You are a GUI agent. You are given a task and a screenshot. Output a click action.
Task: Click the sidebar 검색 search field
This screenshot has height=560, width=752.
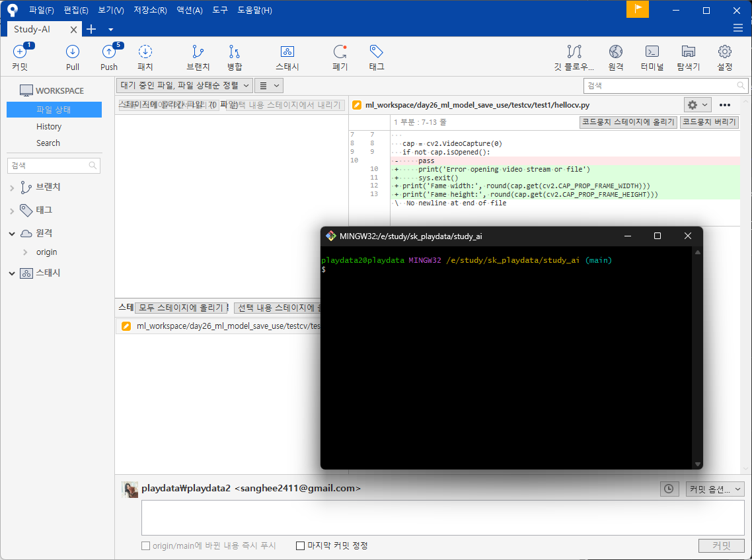pyautogui.click(x=54, y=165)
